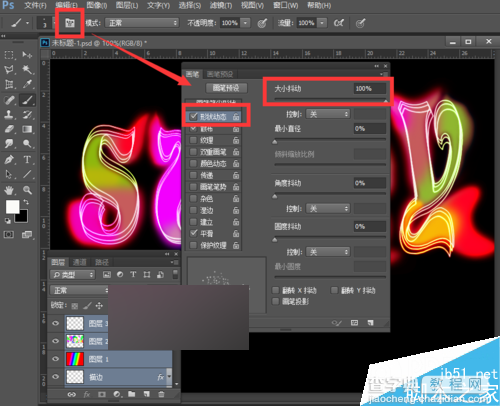This screenshot has height=406, width=500.
Task: Open 控制 dropdown under 圆度抖动
Action: coord(328,252)
